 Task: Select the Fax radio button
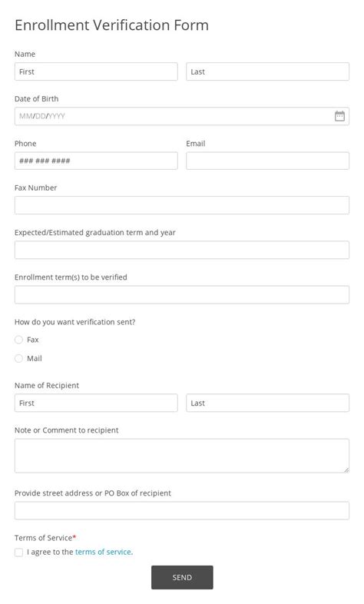[x=18, y=340]
